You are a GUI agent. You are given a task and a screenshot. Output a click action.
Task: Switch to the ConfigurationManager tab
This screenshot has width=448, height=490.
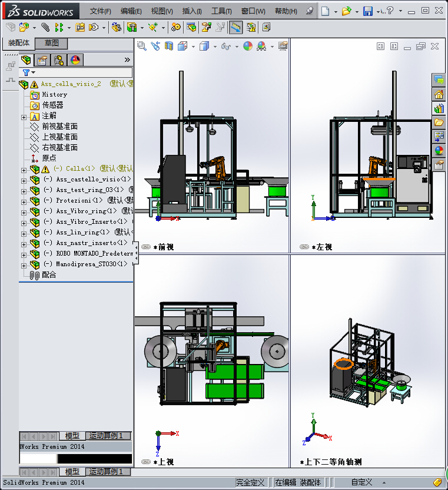[x=59, y=59]
